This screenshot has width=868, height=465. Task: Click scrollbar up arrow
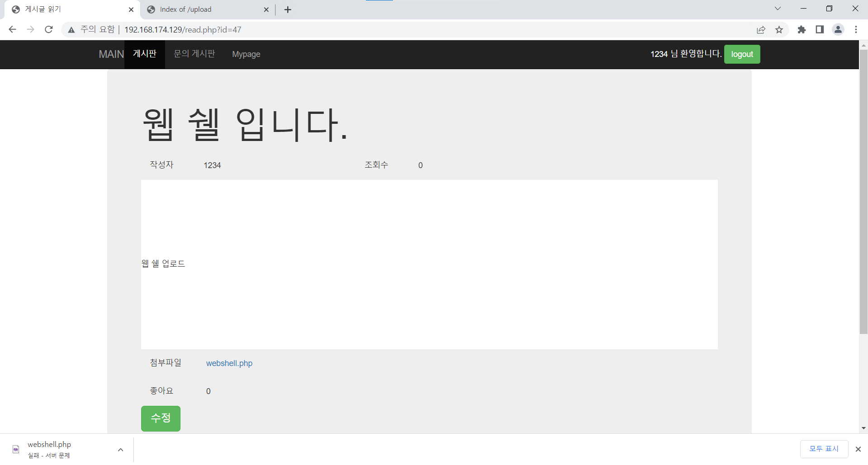click(x=863, y=45)
